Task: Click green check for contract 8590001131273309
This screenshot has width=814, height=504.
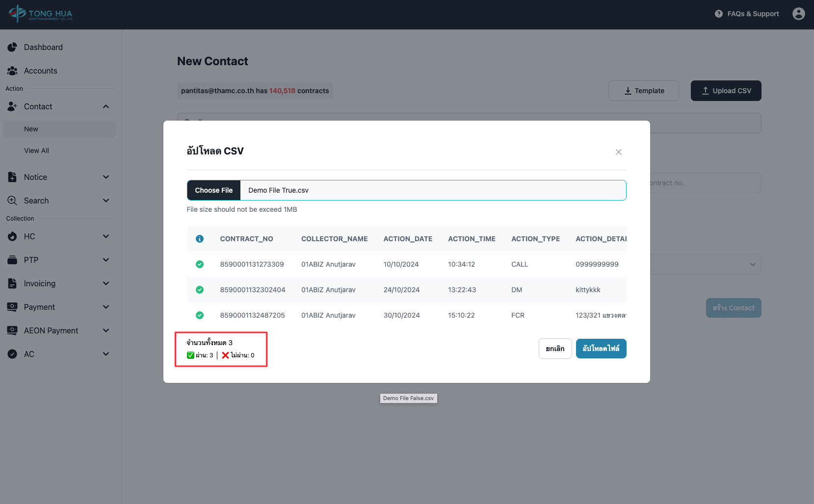Action: [x=200, y=264]
